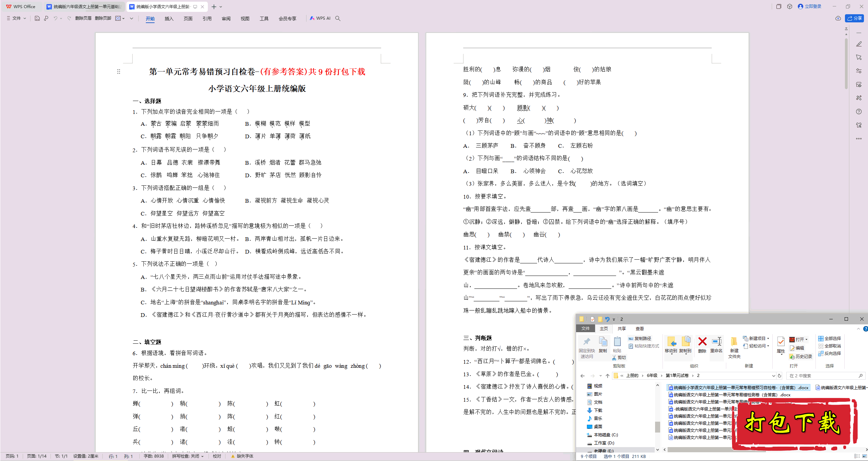Click Pin to Quick Access in Explorer

[587, 348]
